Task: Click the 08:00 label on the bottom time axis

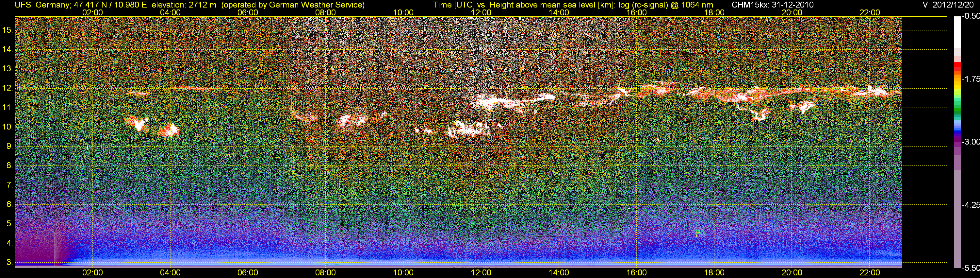Action: coord(326,273)
